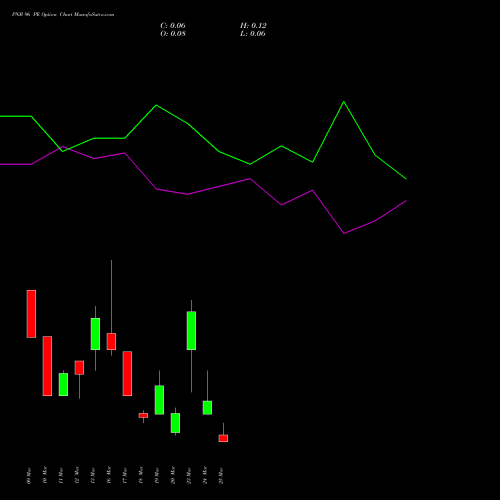Select the last red candlestick for 25 Mar
Viewport: 500px width, 500px height.
click(x=223, y=438)
